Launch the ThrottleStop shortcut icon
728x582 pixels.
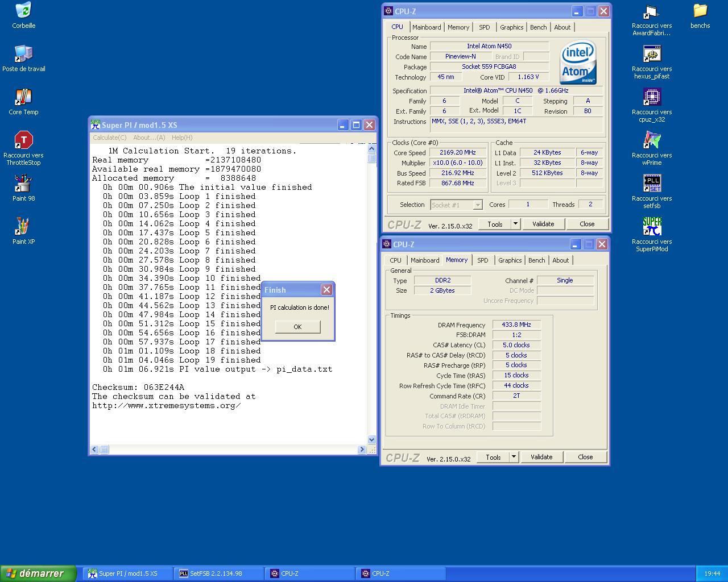click(23, 140)
